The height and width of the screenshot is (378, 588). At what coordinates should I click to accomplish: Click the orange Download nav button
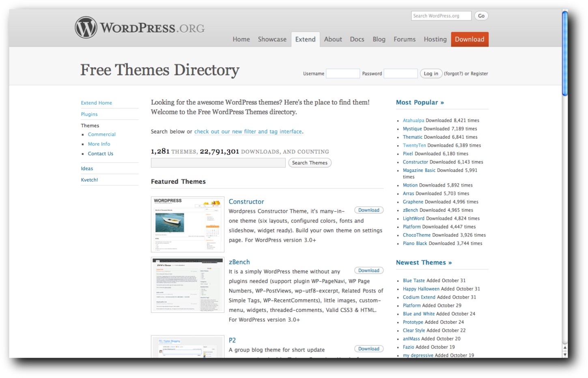pyautogui.click(x=470, y=39)
